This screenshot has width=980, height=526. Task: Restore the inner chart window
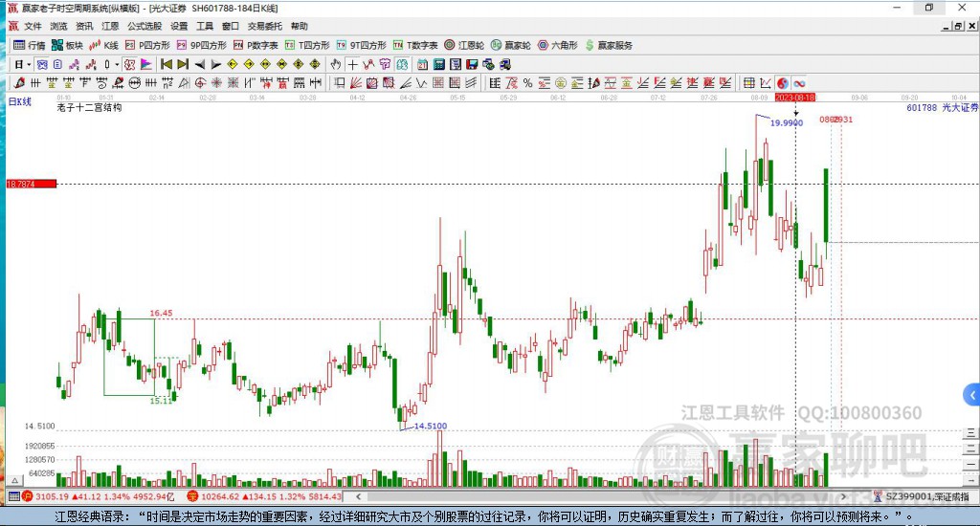coord(958,26)
